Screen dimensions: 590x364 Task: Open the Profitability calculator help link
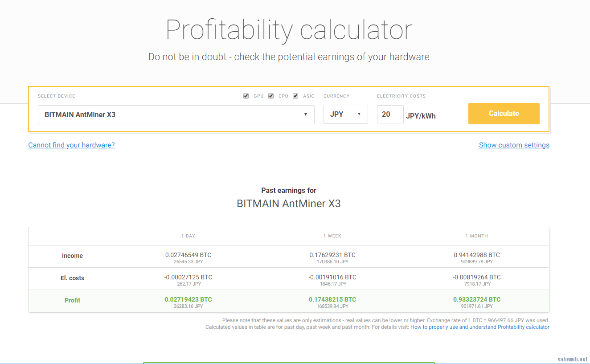480,327
